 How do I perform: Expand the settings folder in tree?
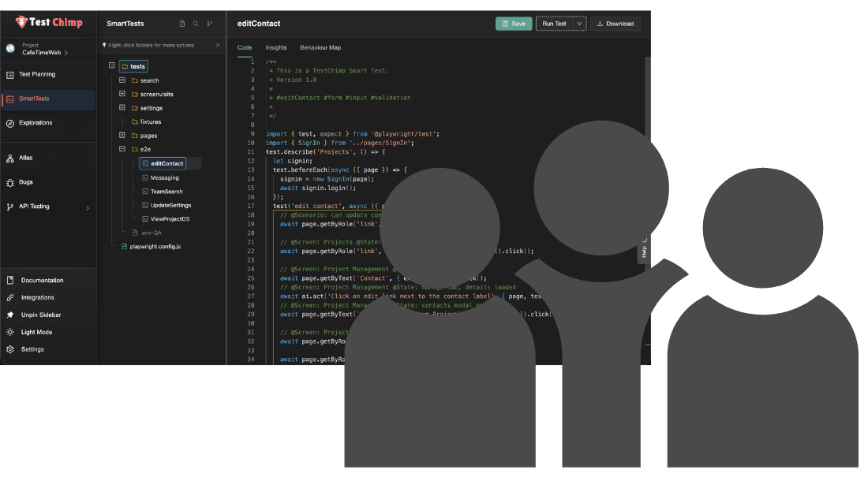[x=122, y=108]
